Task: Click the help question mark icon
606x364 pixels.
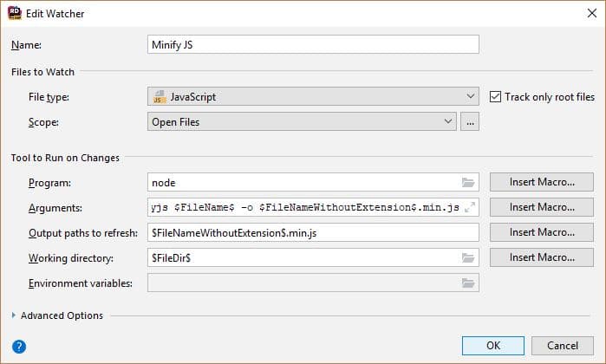Action: (19, 346)
